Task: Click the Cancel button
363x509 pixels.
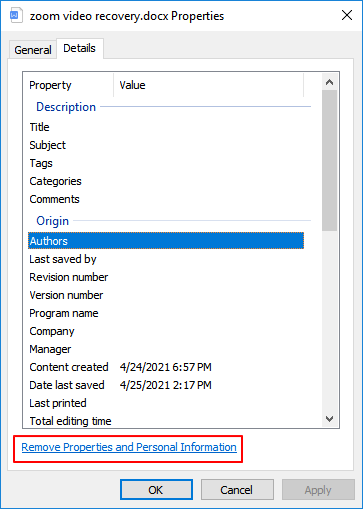Action: point(237,490)
